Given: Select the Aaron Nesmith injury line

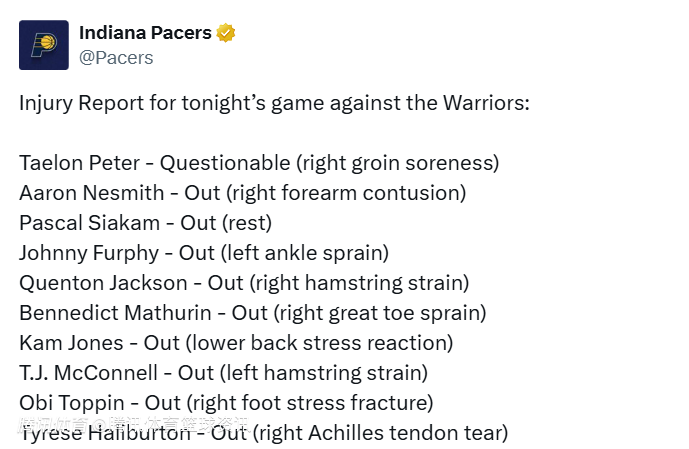Looking at the screenshot, I should point(242,193).
